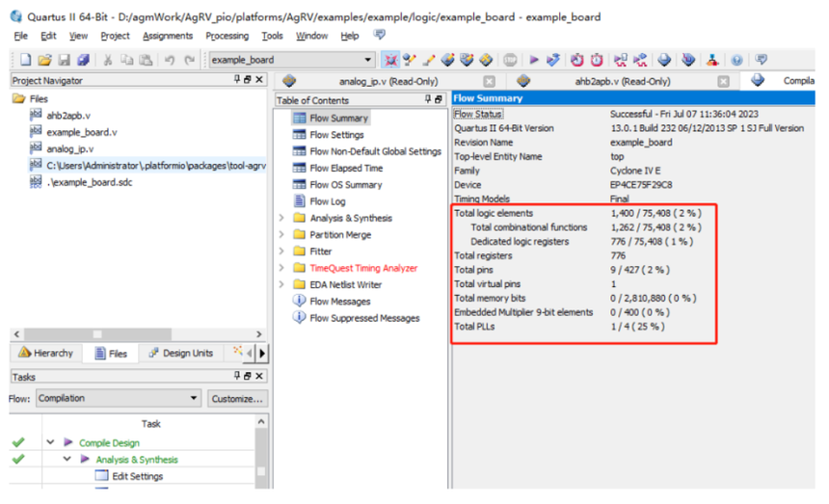
Task: Click the blue Help question mark icon
Action: coord(736,60)
